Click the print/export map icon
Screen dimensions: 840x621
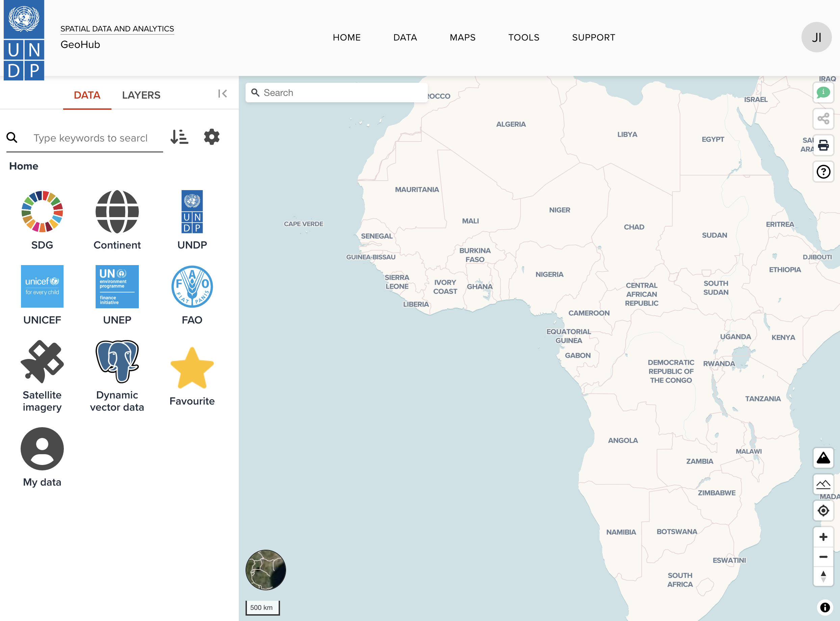823,145
